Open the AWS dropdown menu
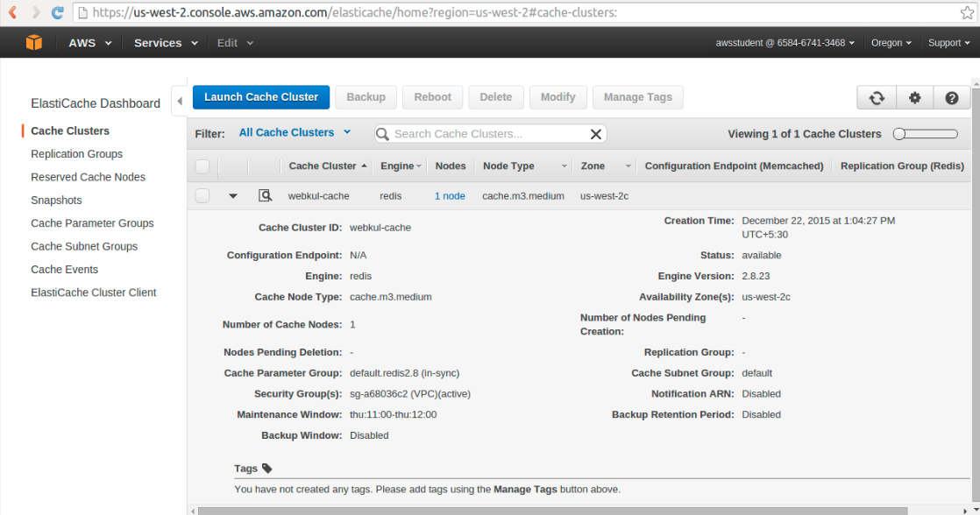The image size is (980, 515). point(90,42)
